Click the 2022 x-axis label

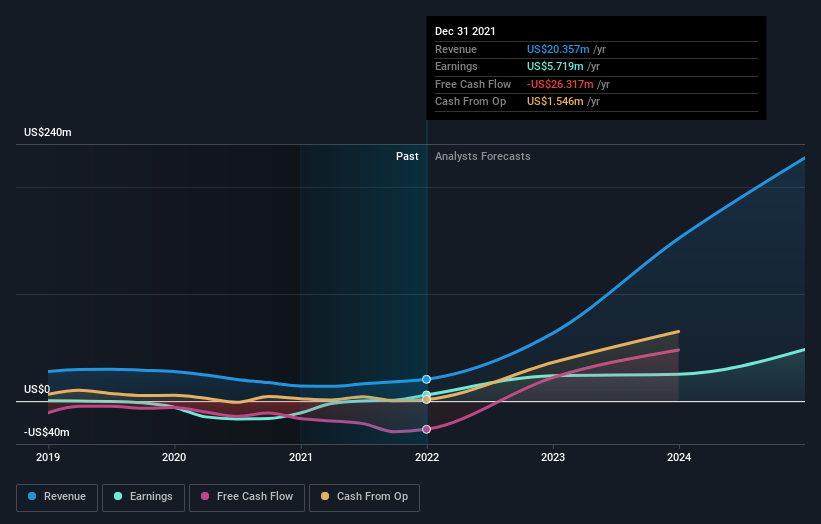pyautogui.click(x=427, y=458)
